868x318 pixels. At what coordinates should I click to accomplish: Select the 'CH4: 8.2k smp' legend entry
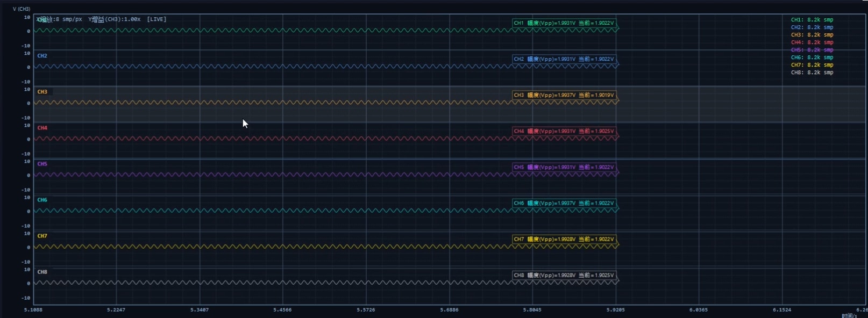pyautogui.click(x=812, y=42)
